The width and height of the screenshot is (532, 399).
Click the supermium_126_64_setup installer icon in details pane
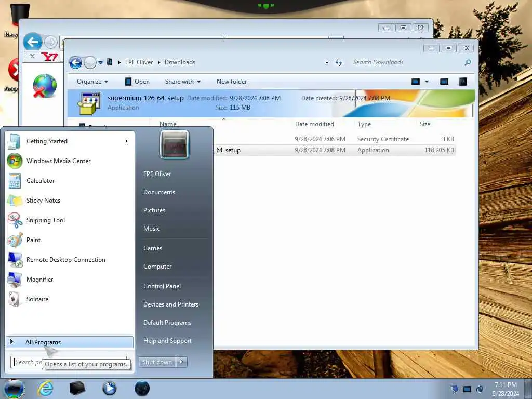click(x=89, y=103)
